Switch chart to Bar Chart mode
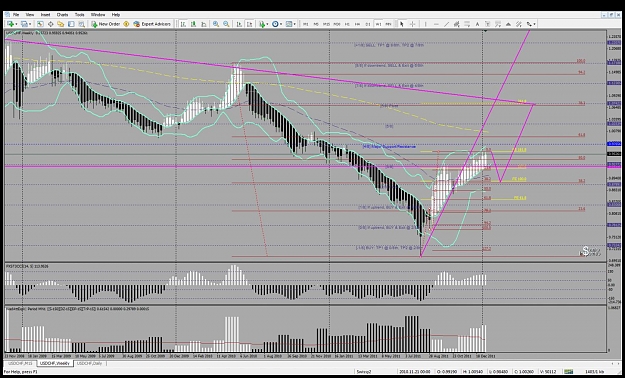625x378 pixels. pos(183,24)
